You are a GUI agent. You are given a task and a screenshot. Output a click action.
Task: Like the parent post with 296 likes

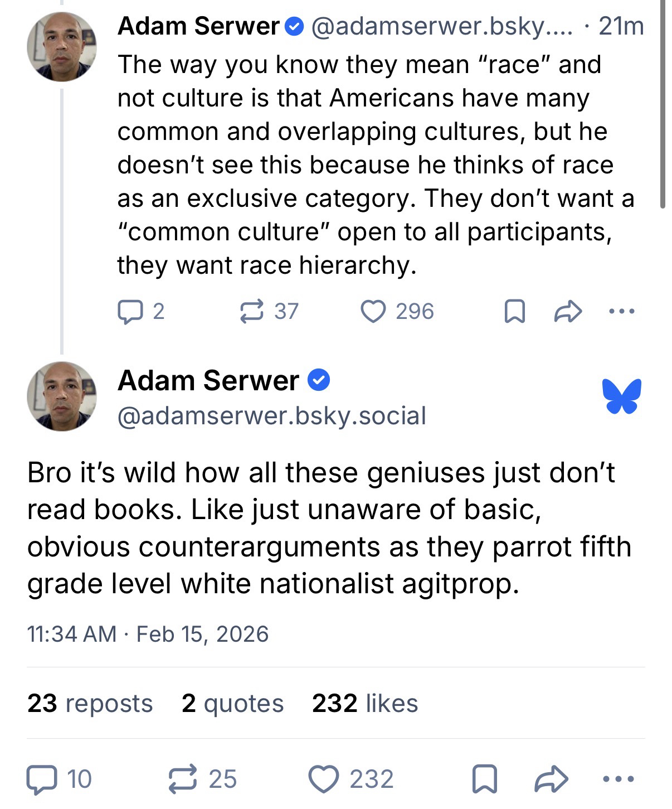[x=373, y=312]
